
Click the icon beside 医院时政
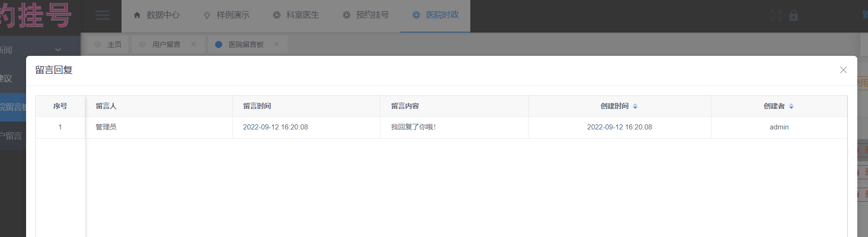[416, 15]
